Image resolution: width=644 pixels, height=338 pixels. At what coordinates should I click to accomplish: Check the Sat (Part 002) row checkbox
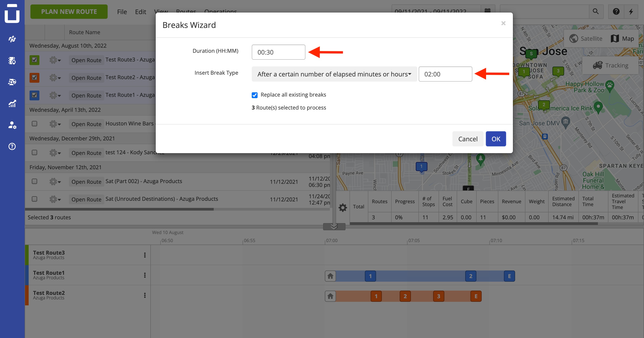coord(34,181)
